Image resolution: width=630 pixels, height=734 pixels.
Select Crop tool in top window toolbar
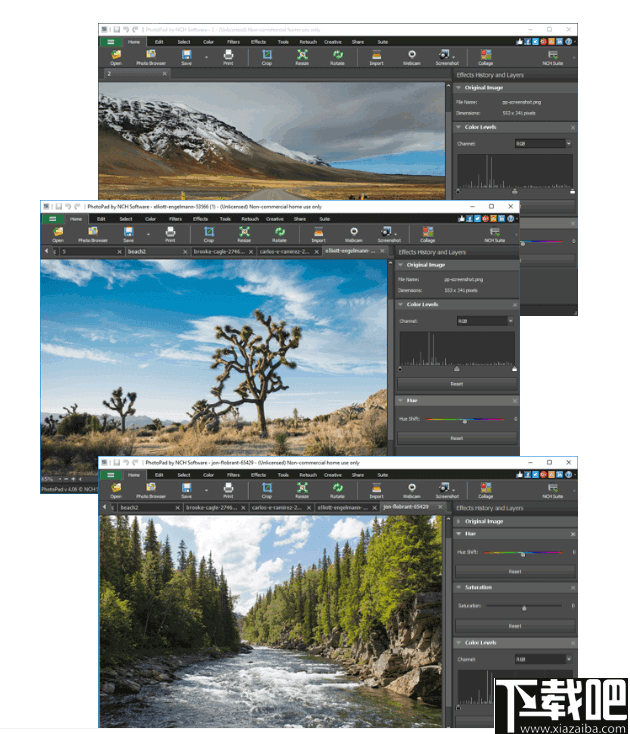point(267,57)
